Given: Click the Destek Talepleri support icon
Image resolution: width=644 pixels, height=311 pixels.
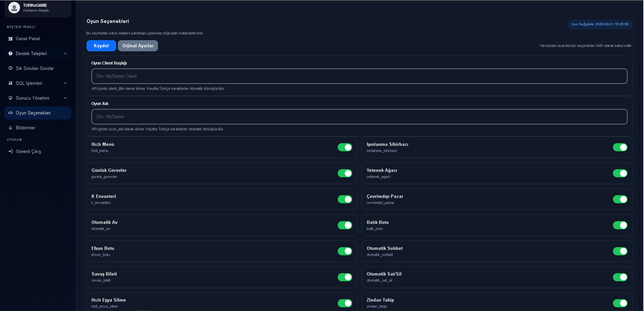Looking at the screenshot, I should pyautogui.click(x=10, y=54).
